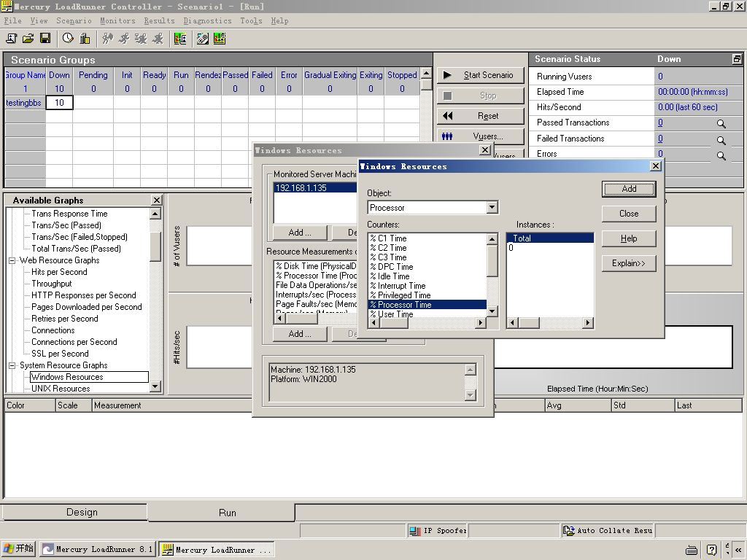Click Counters list scroll up arrow

pyautogui.click(x=492, y=239)
